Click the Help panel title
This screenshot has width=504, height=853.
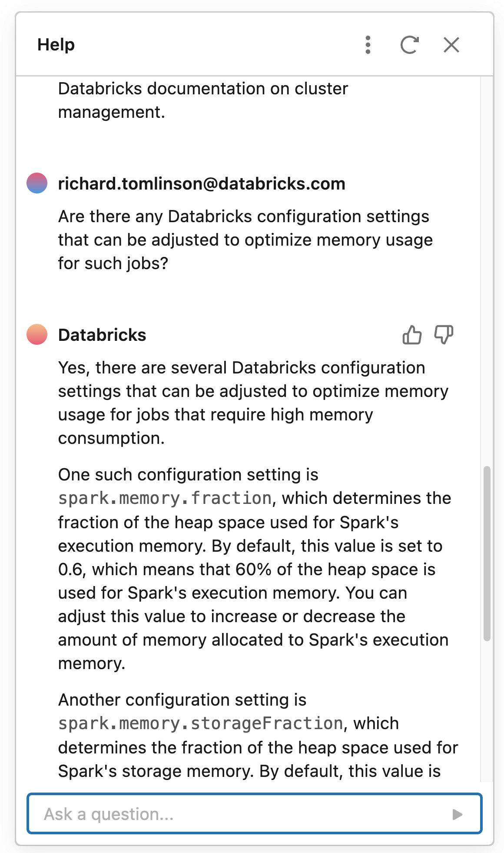tap(56, 45)
